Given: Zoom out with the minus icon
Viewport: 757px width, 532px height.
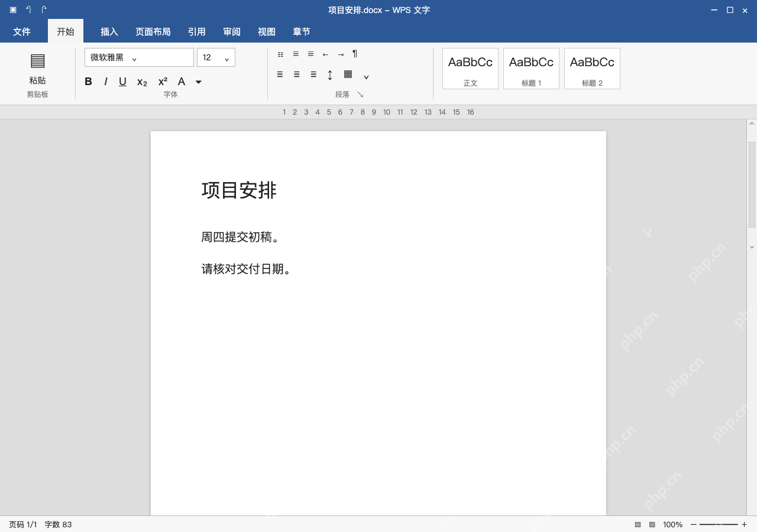Looking at the screenshot, I should (x=694, y=524).
